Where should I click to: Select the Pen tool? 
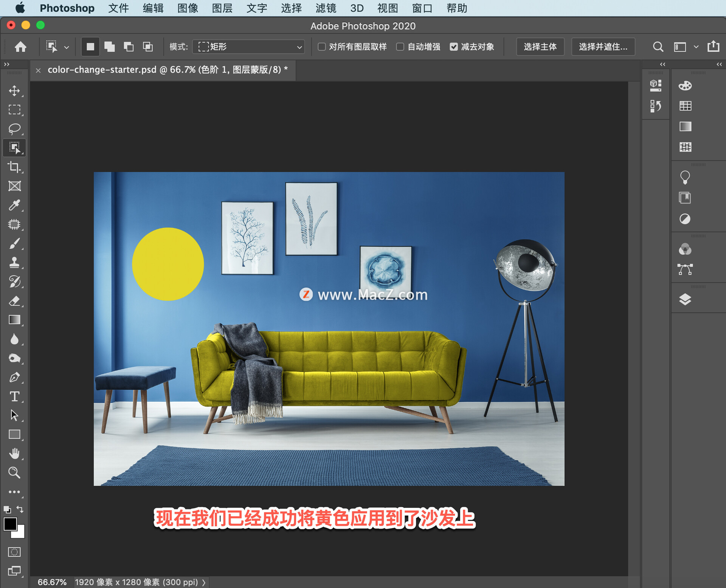pyautogui.click(x=14, y=377)
